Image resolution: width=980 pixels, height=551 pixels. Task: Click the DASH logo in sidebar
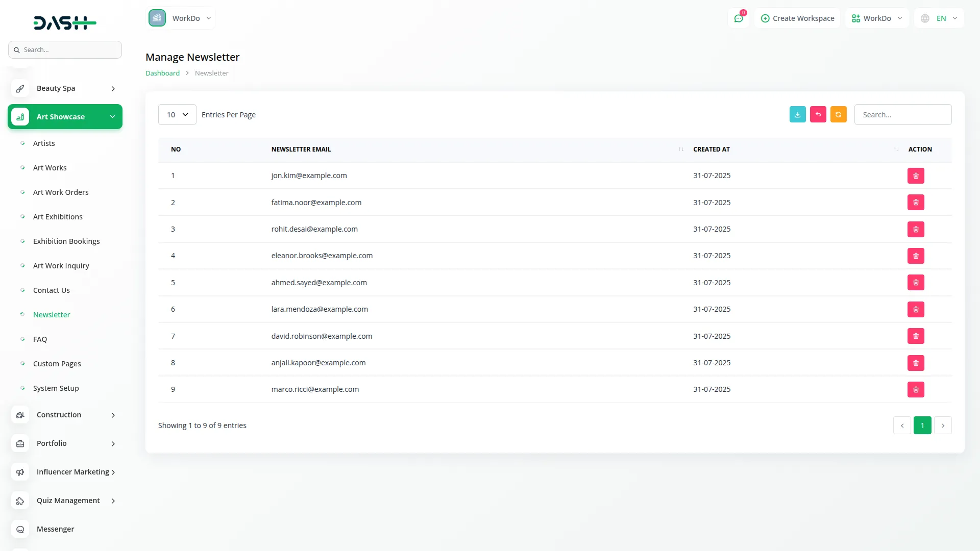[x=65, y=22]
